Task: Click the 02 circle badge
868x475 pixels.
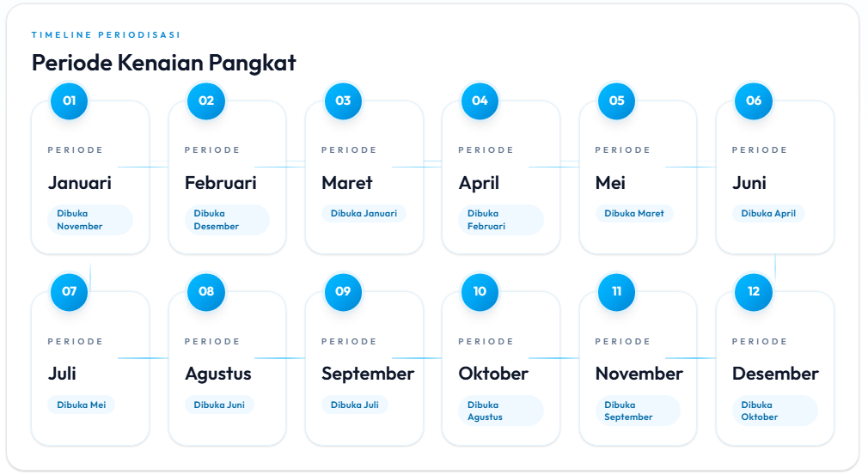Action: pos(206,100)
